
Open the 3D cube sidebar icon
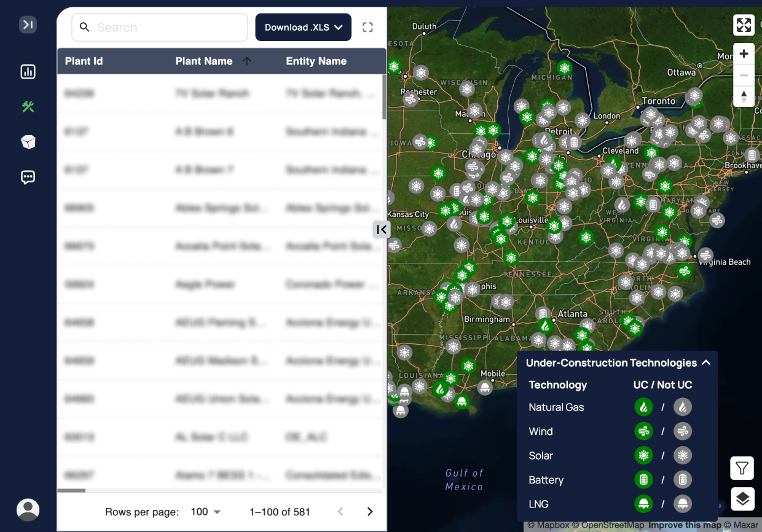(x=28, y=142)
